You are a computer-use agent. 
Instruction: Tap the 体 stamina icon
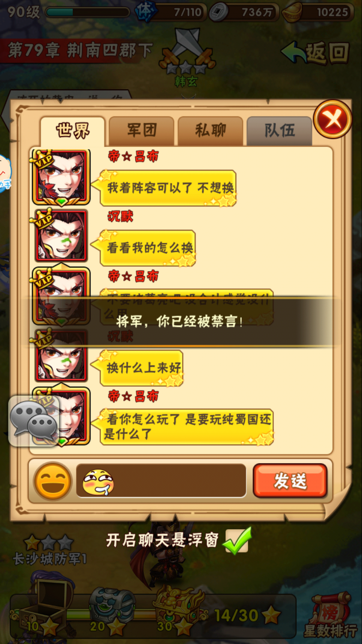tap(145, 12)
